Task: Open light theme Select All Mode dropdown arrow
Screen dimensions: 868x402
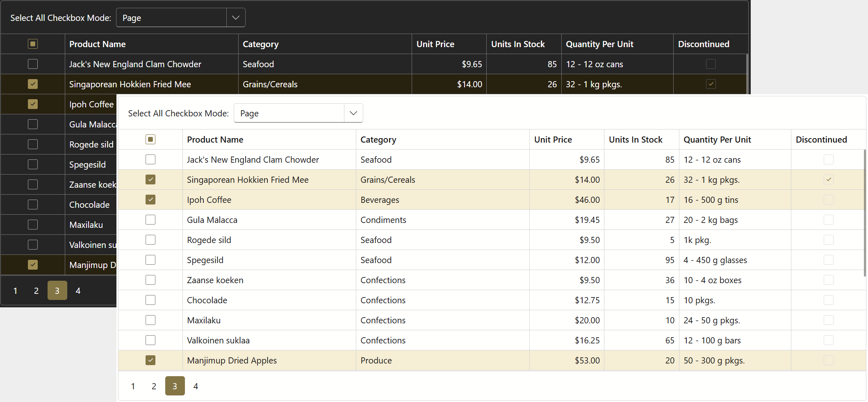Action: click(x=353, y=113)
